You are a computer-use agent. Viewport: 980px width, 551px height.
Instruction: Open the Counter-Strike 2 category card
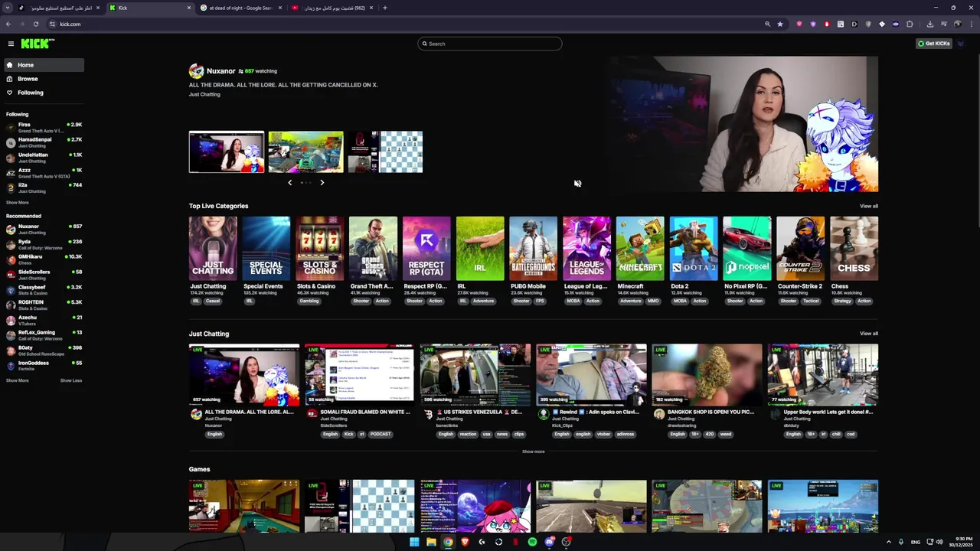(x=800, y=248)
